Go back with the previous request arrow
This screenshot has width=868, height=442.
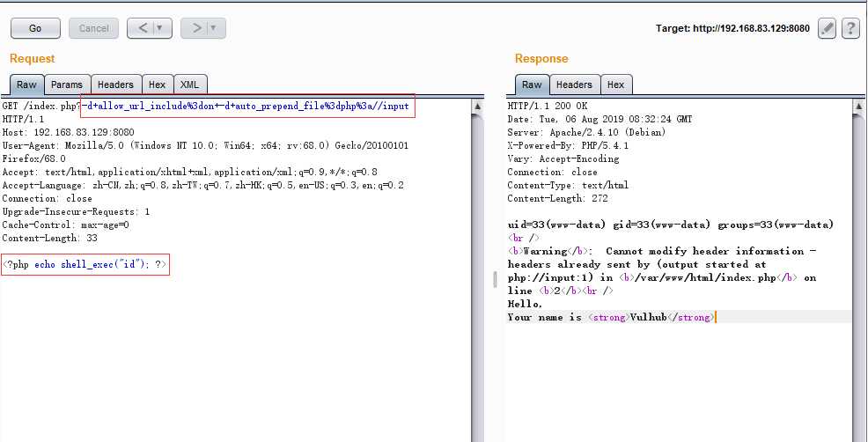(143, 28)
